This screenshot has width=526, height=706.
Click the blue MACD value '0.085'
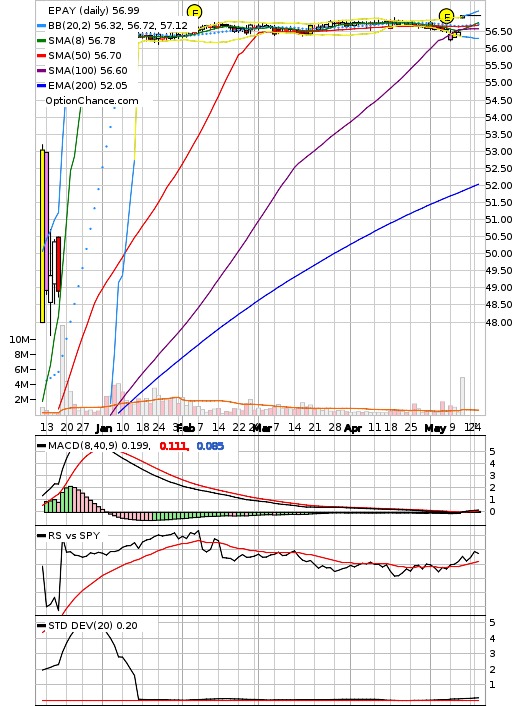click(210, 446)
